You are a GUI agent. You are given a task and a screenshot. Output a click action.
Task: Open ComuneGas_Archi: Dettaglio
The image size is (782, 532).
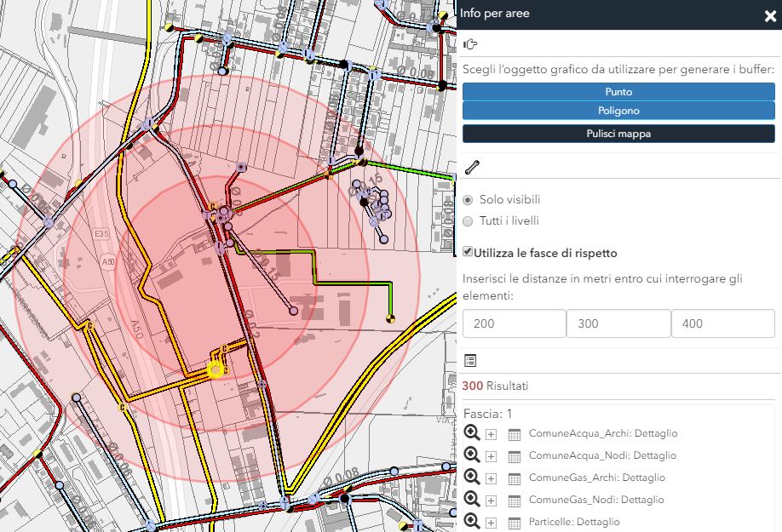point(597,478)
